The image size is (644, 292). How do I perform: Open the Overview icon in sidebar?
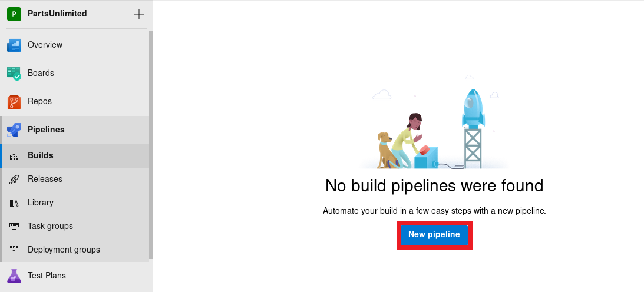14,45
